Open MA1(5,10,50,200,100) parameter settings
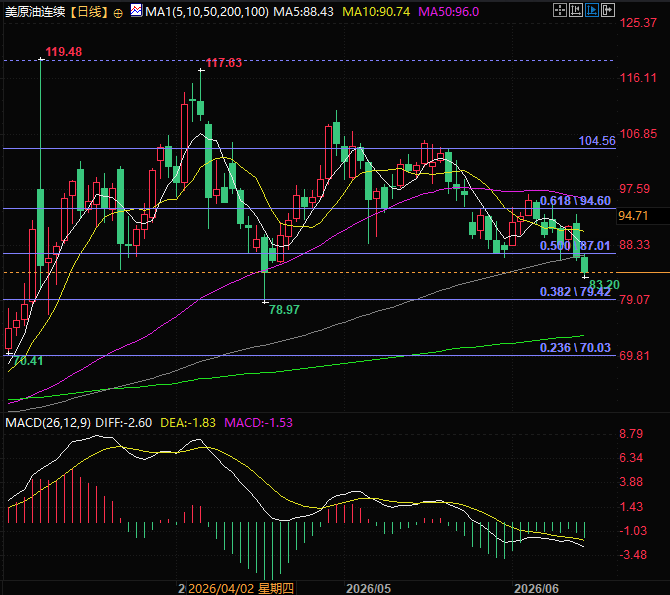Screen dimensions: 670x595 tap(207, 12)
